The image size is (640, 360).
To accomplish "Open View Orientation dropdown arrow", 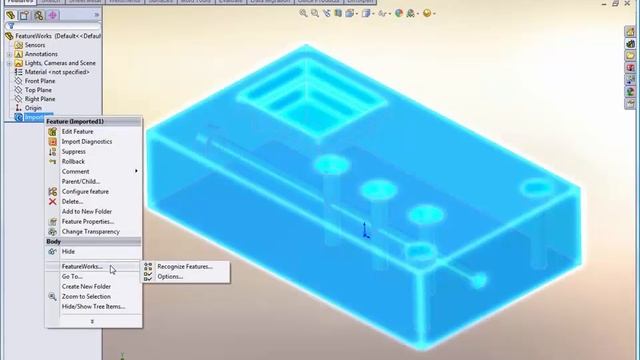I will coord(357,14).
